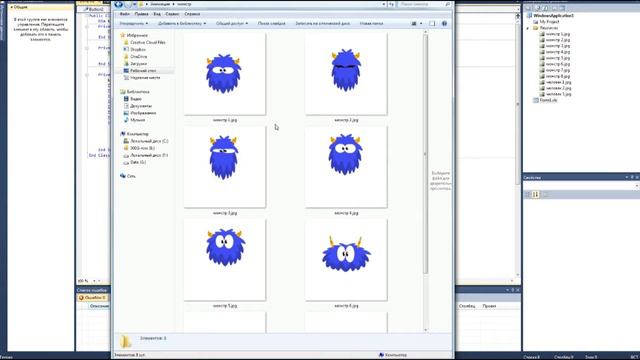
Task: Click the Ошибок filter in Error List
Action: click(x=92, y=298)
